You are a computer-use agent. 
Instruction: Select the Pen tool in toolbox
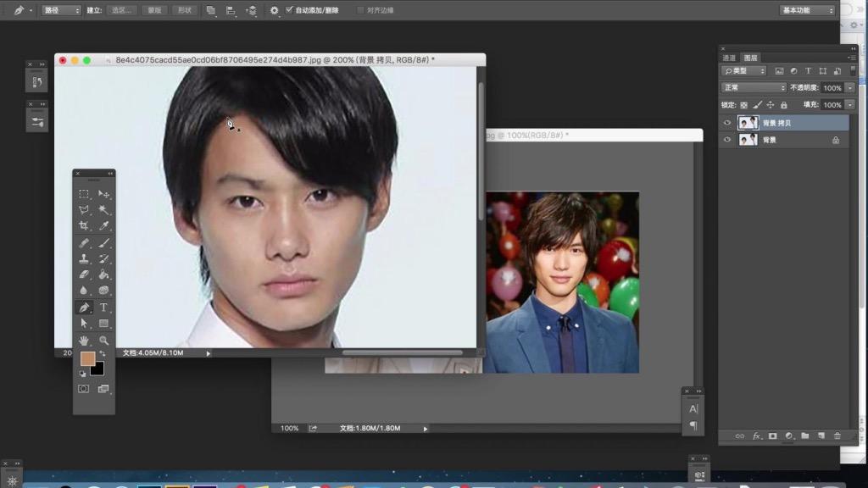84,307
